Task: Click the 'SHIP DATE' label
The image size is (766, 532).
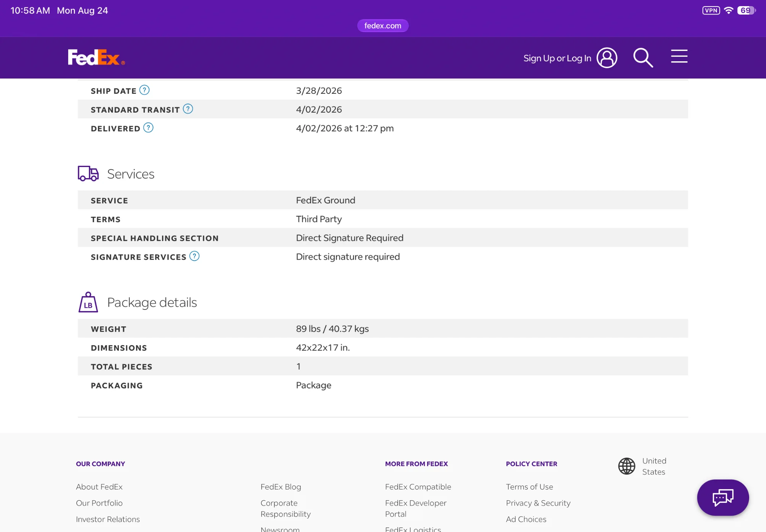Action: [114, 91]
